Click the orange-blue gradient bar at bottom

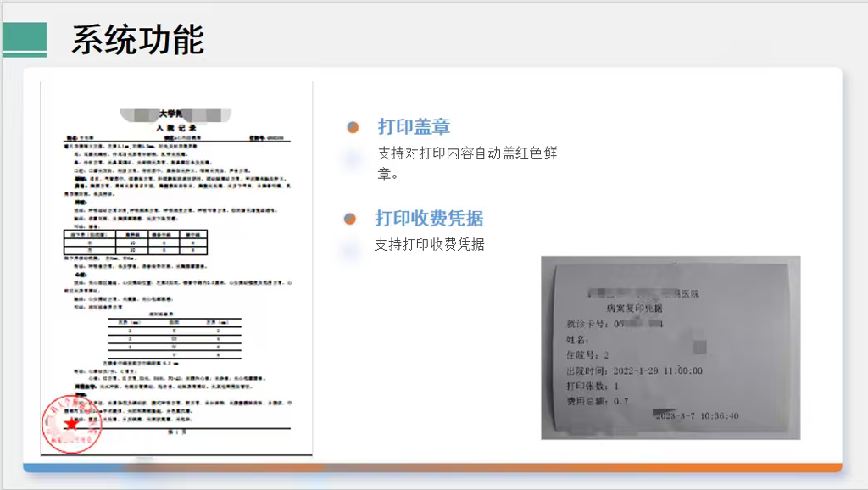point(432,468)
